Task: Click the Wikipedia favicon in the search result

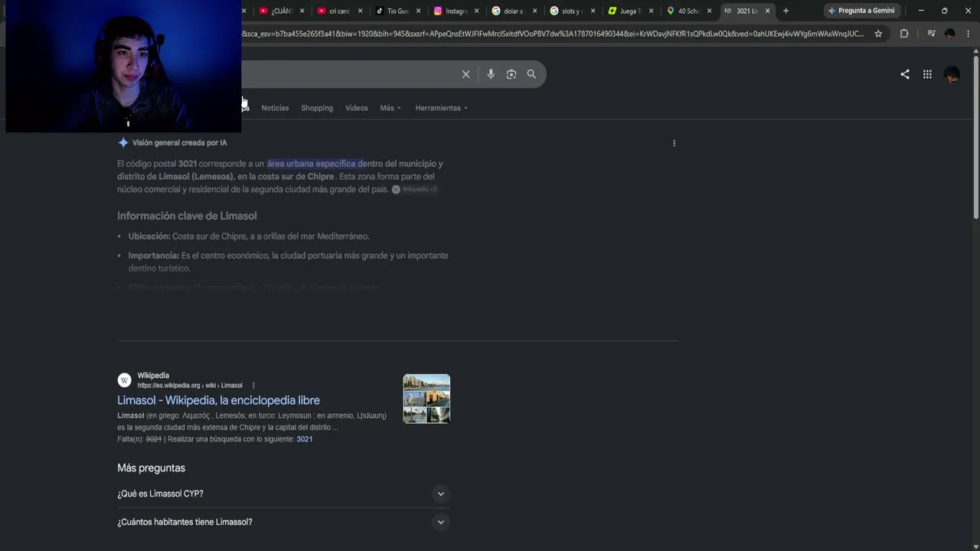Action: point(124,380)
